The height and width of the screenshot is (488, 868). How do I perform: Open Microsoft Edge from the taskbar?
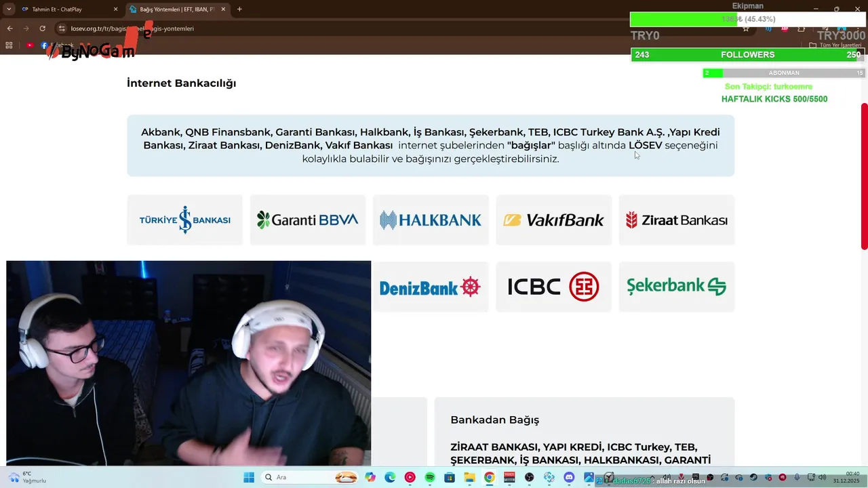390,478
